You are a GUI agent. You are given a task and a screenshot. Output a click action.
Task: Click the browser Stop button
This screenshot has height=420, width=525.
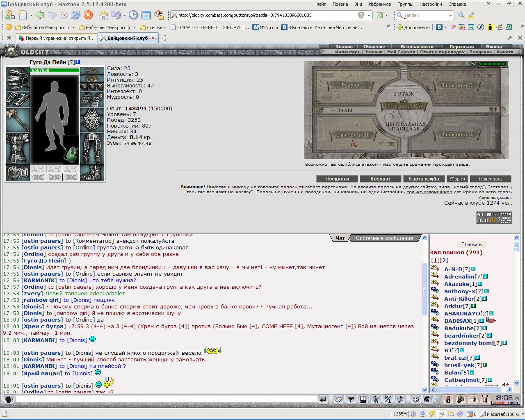pos(88,15)
